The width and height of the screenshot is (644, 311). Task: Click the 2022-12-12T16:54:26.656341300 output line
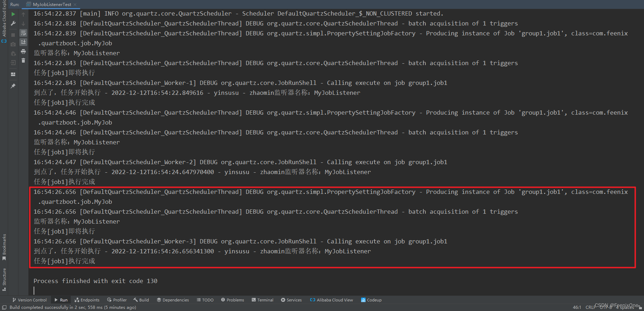point(202,251)
